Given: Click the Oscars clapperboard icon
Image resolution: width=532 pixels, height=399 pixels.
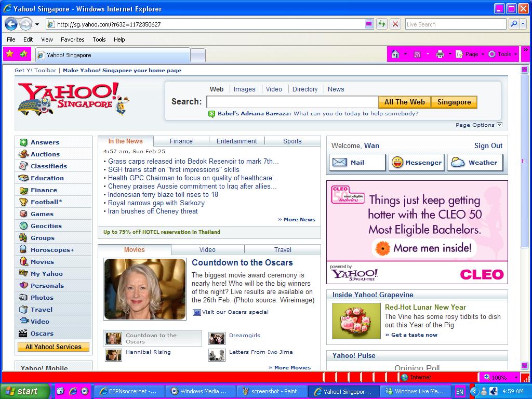Looking at the screenshot, I should coord(23,334).
